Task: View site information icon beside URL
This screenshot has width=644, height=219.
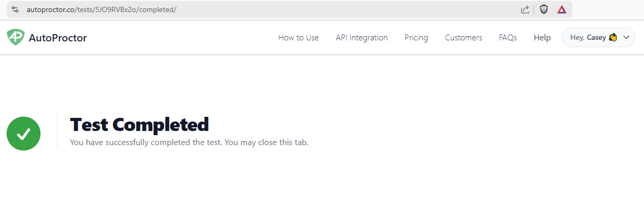Action: (15, 9)
